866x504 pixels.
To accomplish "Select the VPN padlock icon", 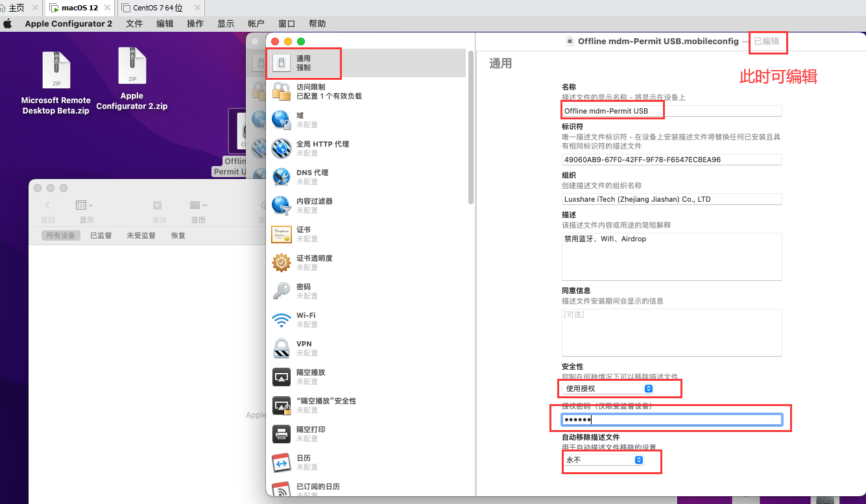I will tap(282, 348).
